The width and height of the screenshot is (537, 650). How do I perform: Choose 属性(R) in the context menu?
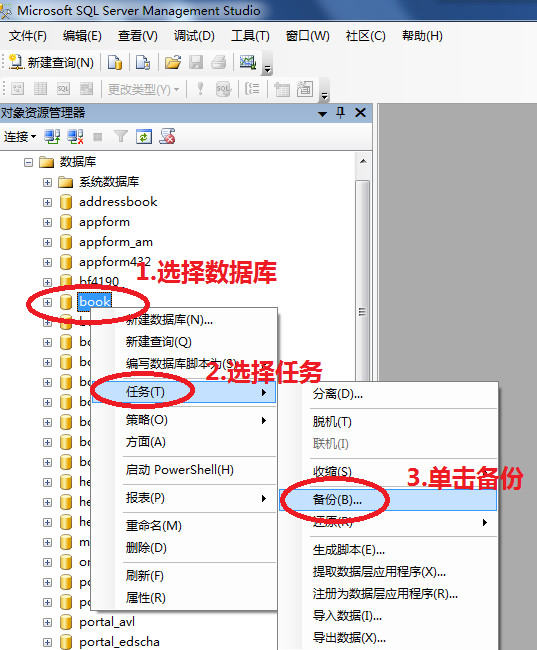[x=184, y=597]
